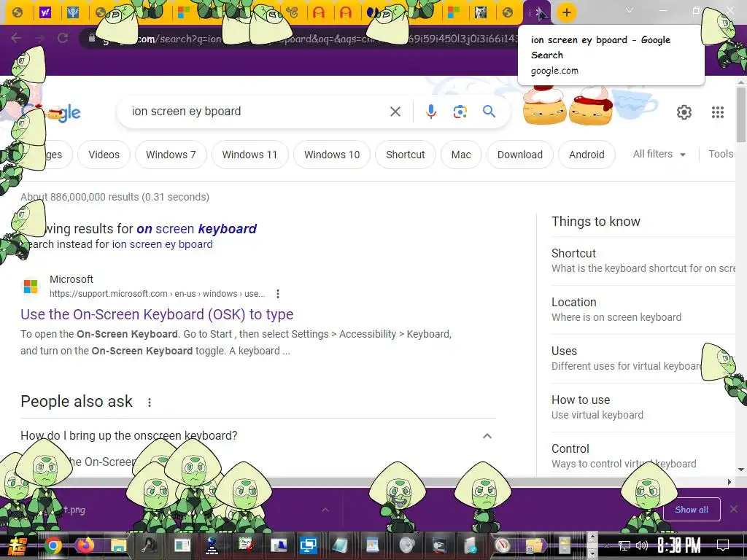
Task: Open Uses in Things to know
Action: (x=643, y=358)
